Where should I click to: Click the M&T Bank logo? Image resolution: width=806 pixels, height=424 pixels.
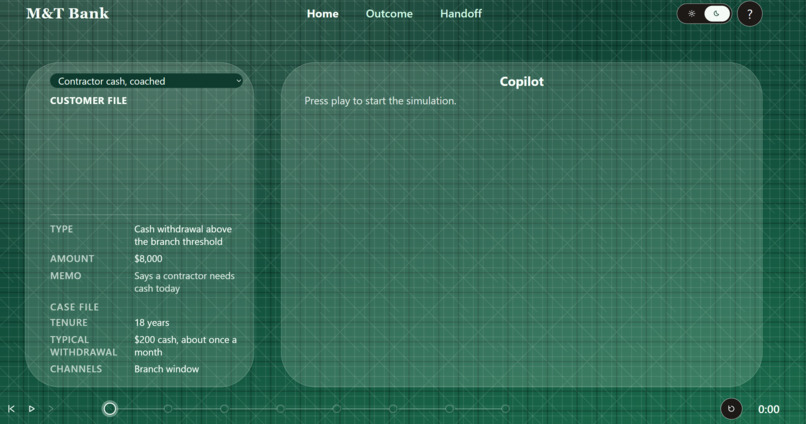click(x=67, y=13)
